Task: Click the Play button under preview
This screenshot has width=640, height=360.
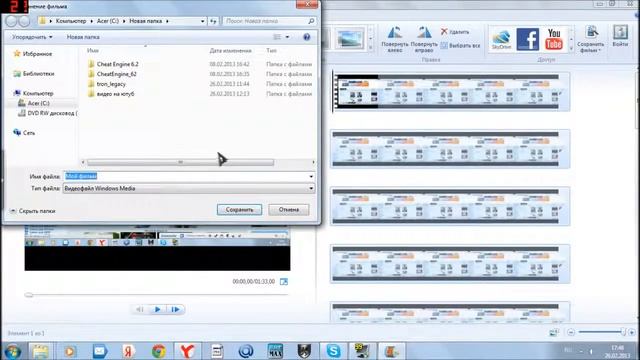Action: pyautogui.click(x=158, y=309)
